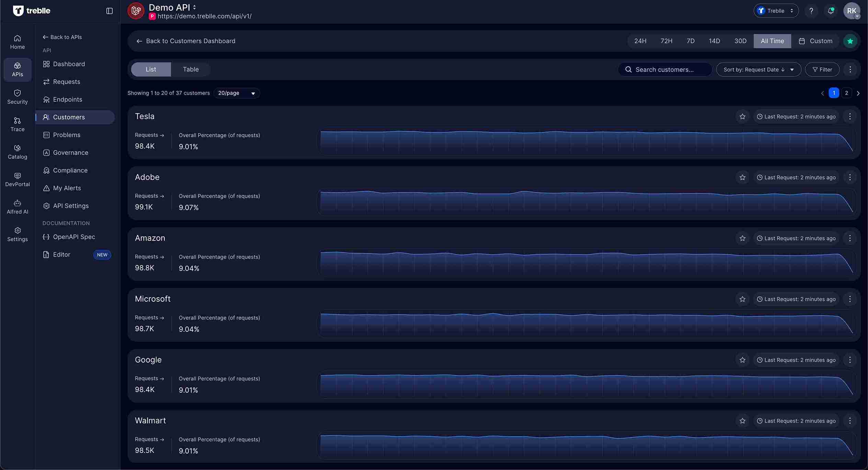
Task: Select the 24H time range tab
Action: pyautogui.click(x=640, y=41)
